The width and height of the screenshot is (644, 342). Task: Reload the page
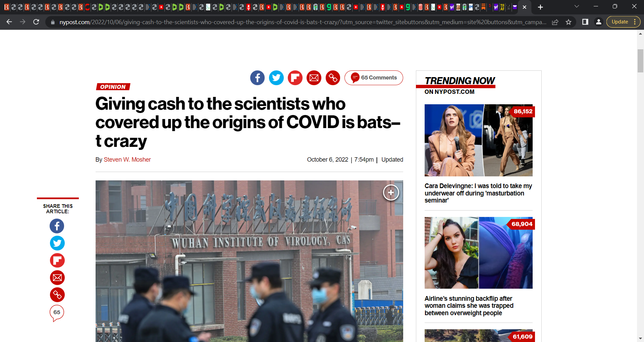click(x=36, y=22)
